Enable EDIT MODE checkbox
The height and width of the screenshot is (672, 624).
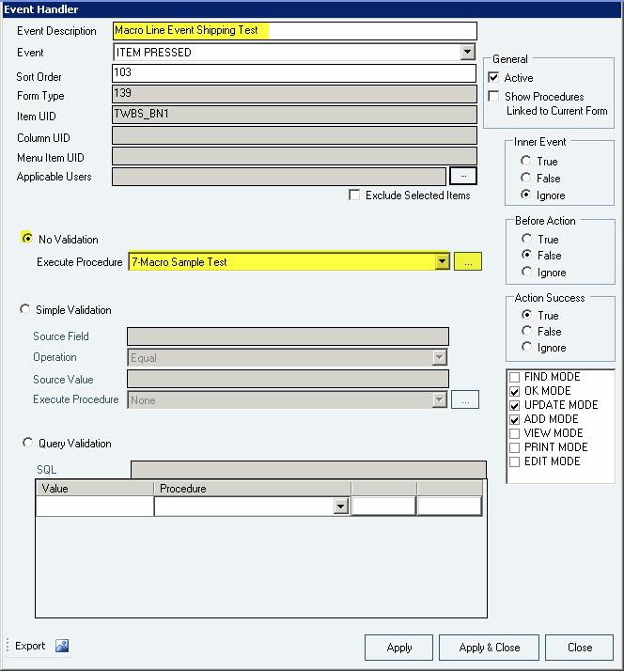(514, 461)
